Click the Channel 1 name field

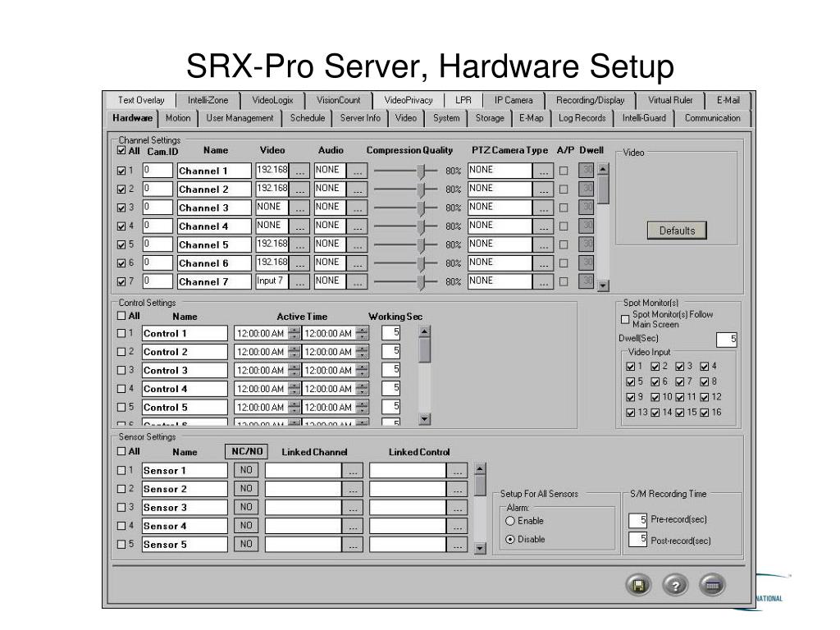point(214,171)
